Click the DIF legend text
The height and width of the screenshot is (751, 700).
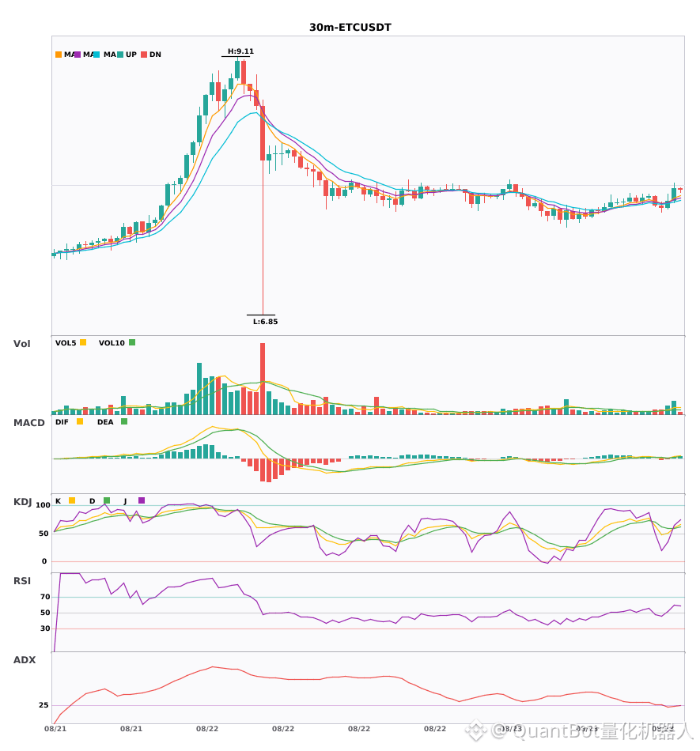62,422
